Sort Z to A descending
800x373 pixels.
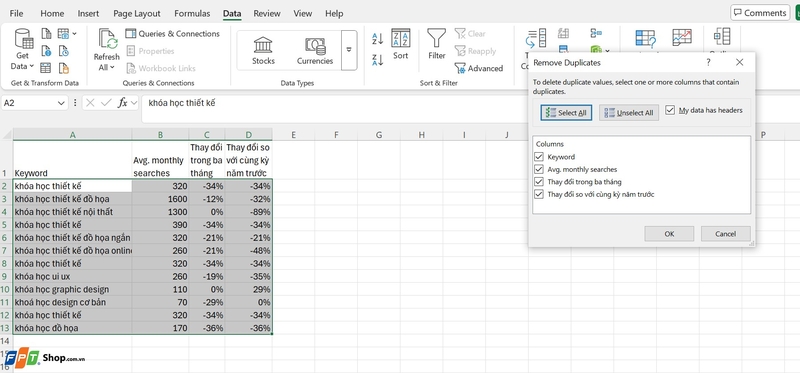pyautogui.click(x=378, y=60)
